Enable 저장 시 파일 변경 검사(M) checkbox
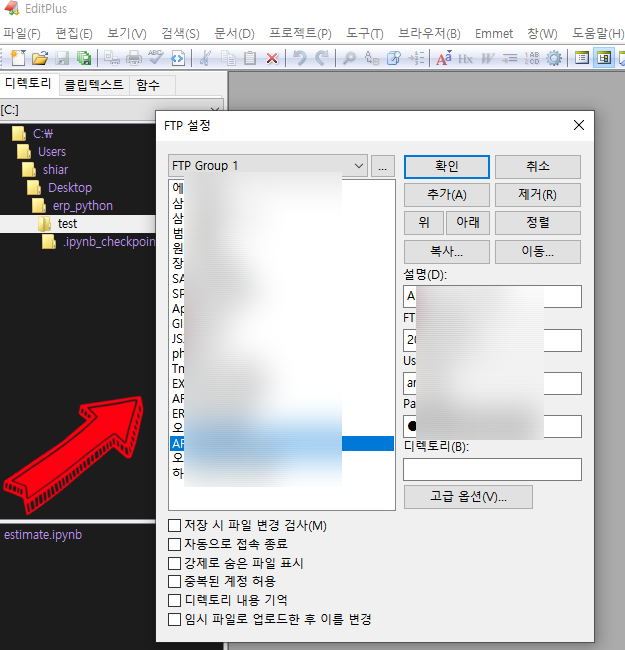Viewport: 625px width, 650px height. pyautogui.click(x=174, y=525)
